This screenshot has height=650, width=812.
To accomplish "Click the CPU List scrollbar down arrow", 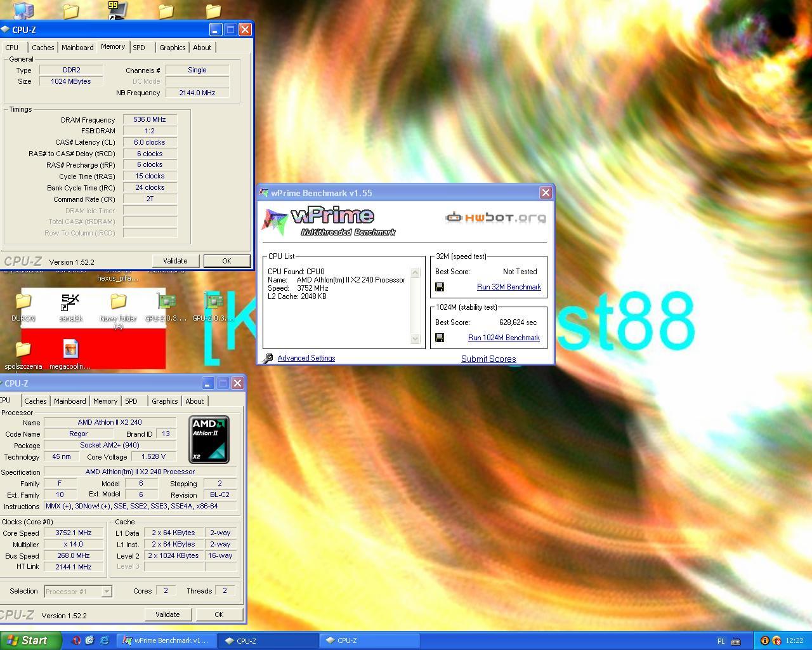I will pos(416,339).
